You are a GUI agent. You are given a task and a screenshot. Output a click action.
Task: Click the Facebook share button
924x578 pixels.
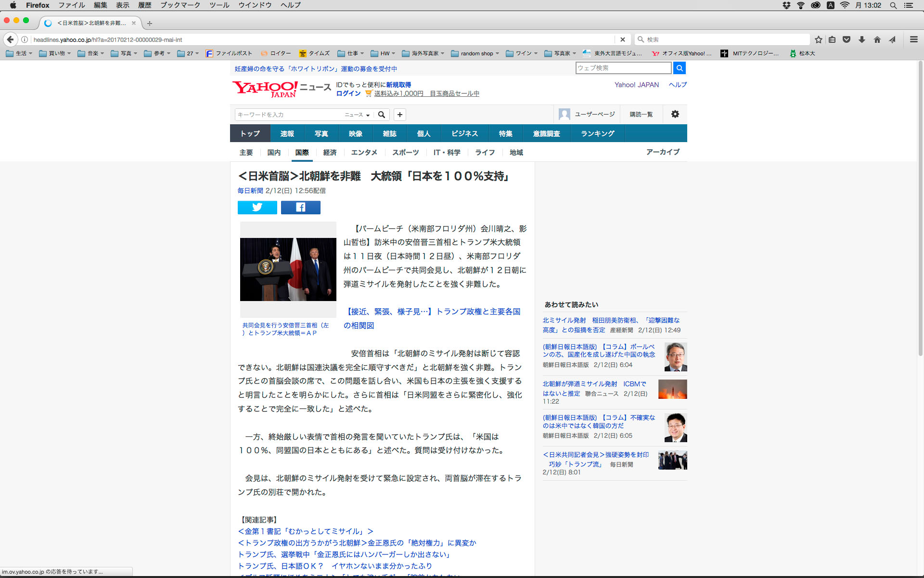coord(300,207)
